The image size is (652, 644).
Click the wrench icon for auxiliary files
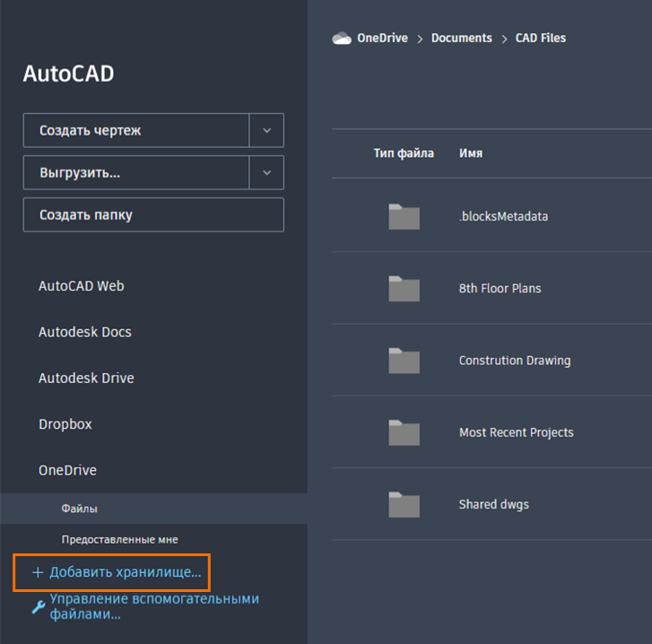click(x=39, y=607)
